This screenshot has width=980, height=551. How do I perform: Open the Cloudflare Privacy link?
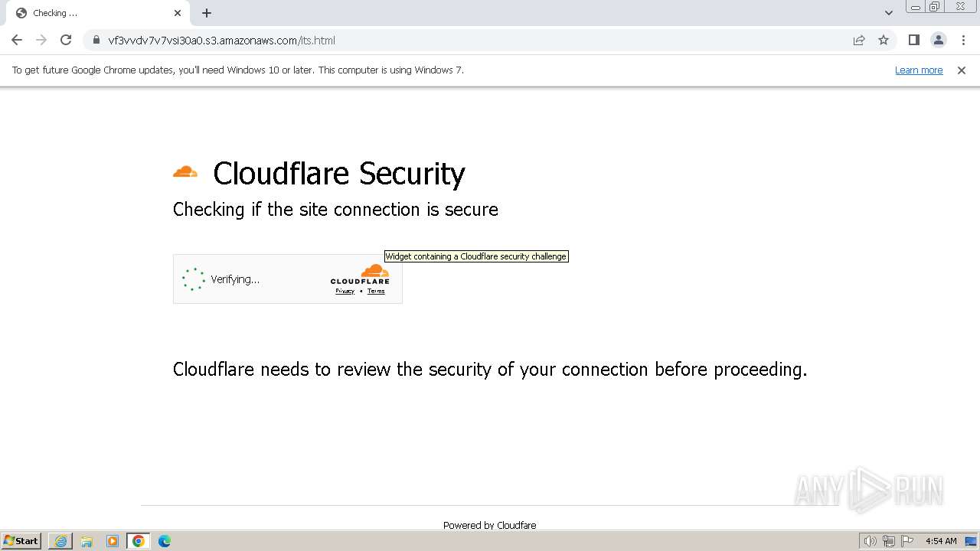(345, 292)
